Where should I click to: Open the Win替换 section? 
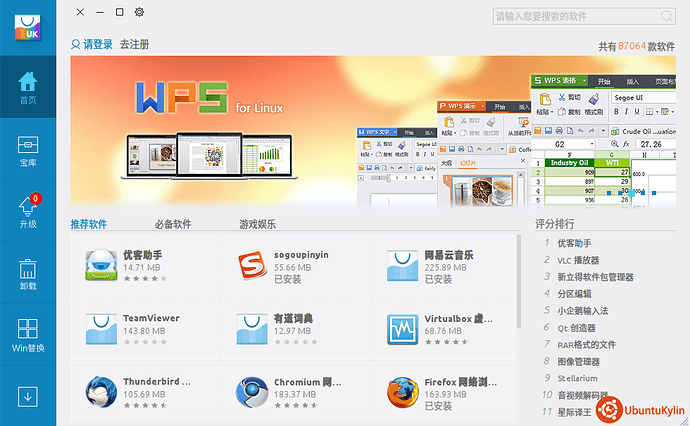pyautogui.click(x=28, y=335)
